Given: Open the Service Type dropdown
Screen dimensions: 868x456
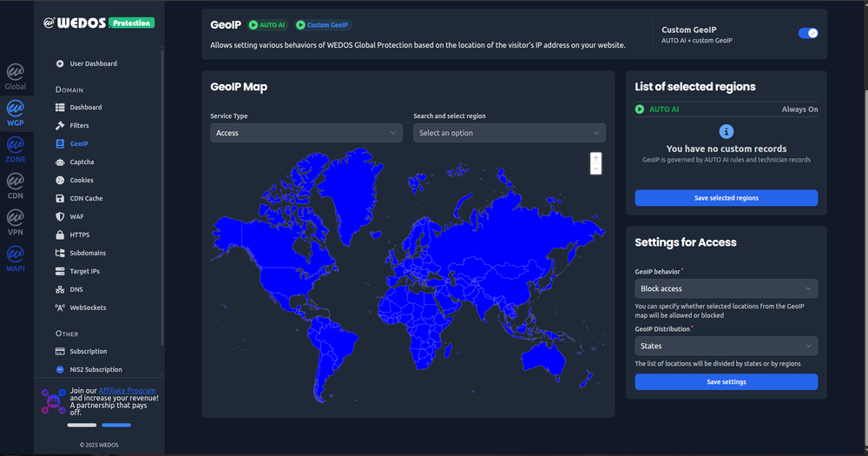Looking at the screenshot, I should pos(306,133).
